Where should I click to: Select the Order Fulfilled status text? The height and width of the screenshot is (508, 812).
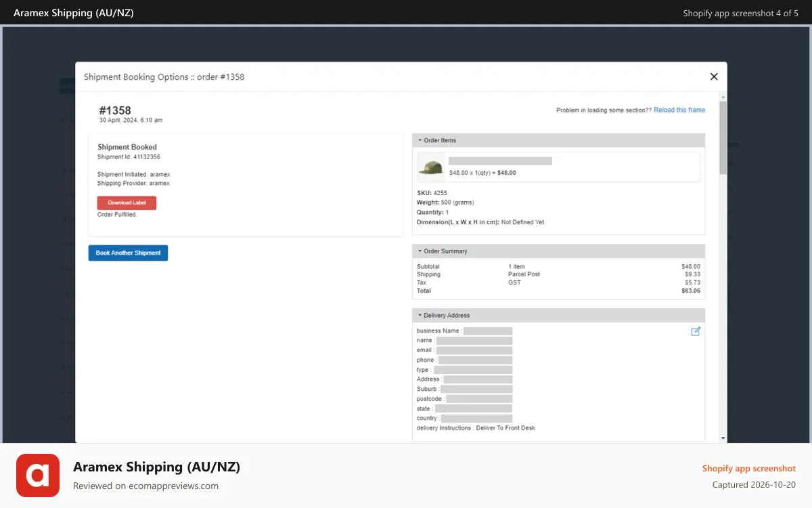117,215
